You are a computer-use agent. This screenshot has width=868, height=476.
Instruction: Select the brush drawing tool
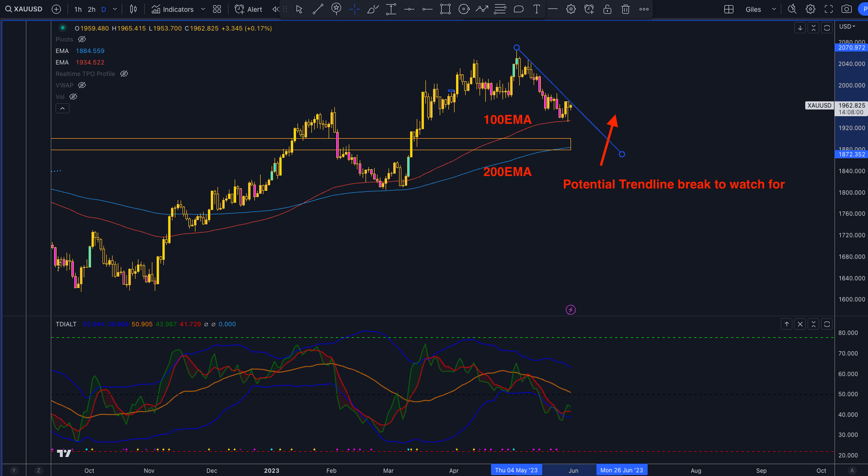[x=373, y=9]
